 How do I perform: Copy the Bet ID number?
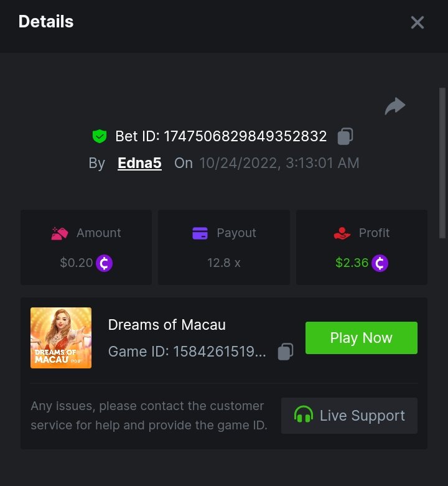point(345,136)
